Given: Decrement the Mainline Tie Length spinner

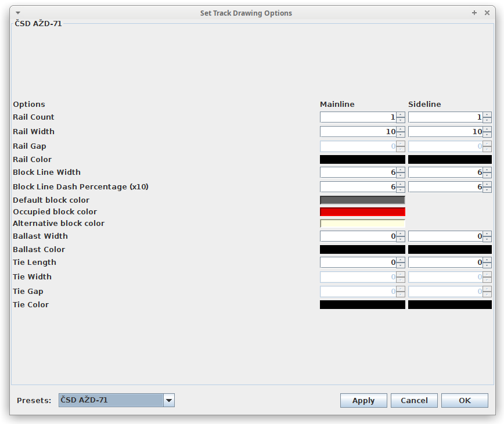Looking at the screenshot, I should pyautogui.click(x=401, y=264).
